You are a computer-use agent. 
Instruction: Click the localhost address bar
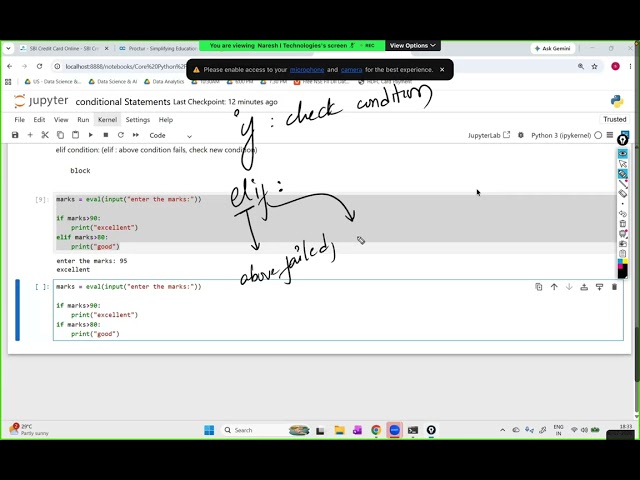(124, 67)
